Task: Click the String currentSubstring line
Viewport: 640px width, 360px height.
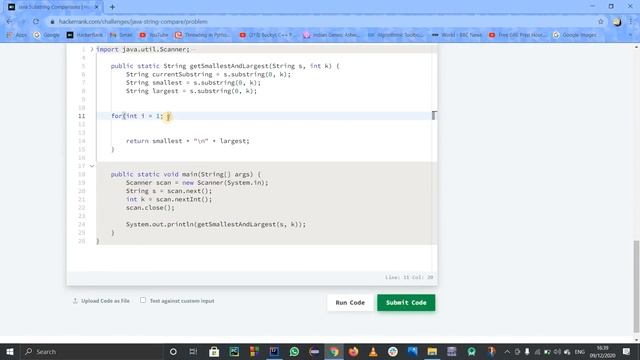Action: coord(208,74)
